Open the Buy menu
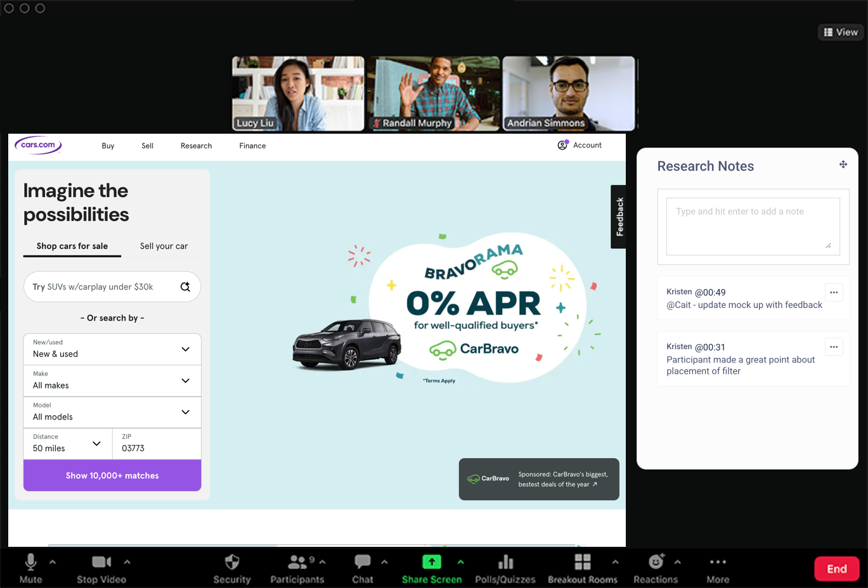The image size is (868, 588). (x=108, y=146)
